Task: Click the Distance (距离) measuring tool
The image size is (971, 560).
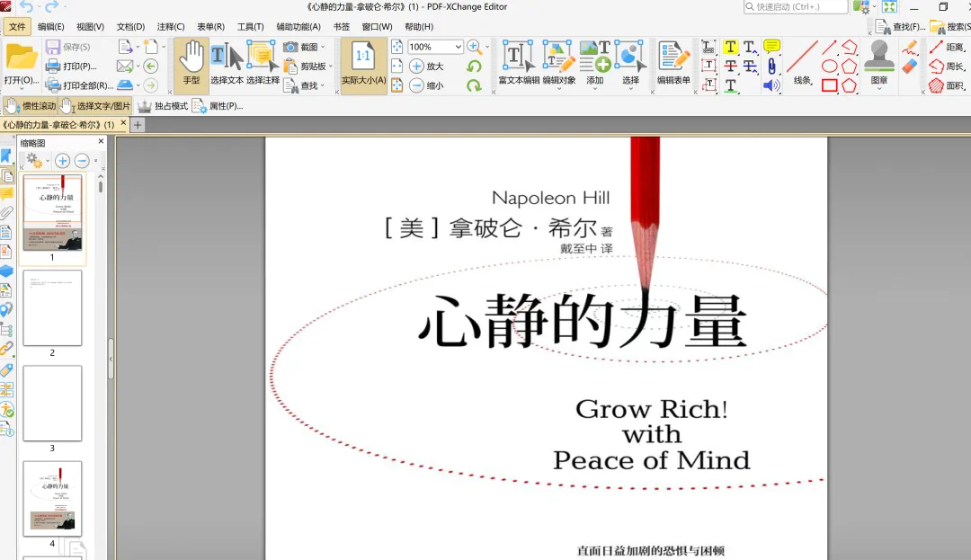Action: [x=948, y=47]
